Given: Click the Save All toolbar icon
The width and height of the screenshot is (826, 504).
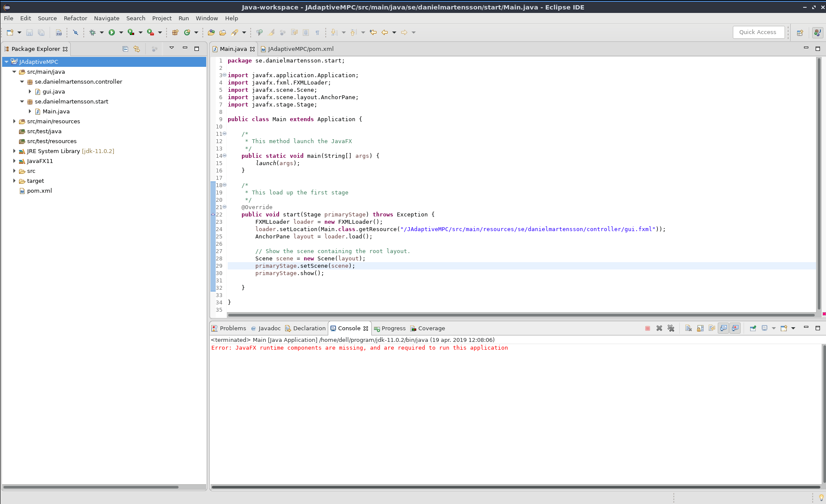Looking at the screenshot, I should [41, 32].
